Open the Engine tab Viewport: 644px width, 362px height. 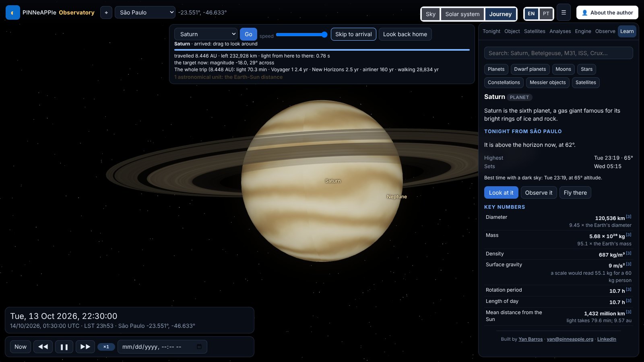(583, 31)
